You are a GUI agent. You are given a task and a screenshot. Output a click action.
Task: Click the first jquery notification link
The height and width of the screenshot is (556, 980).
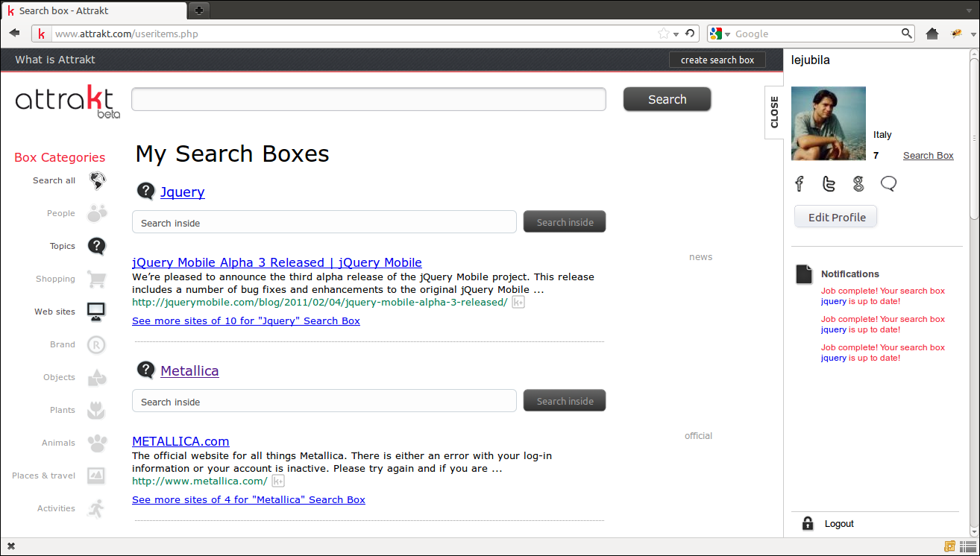(x=834, y=301)
